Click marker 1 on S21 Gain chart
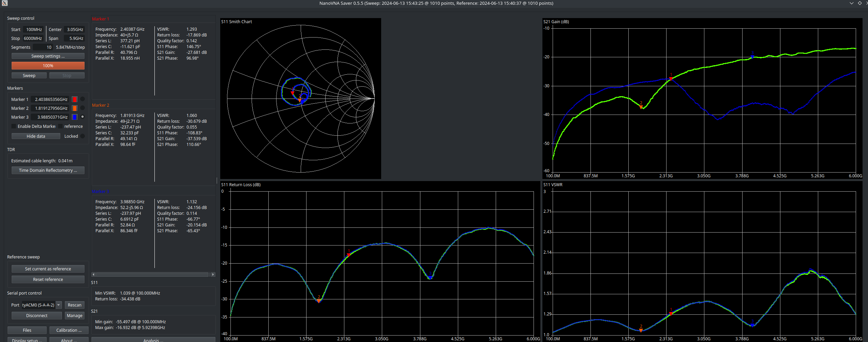The width and height of the screenshot is (868, 342). pos(671,78)
